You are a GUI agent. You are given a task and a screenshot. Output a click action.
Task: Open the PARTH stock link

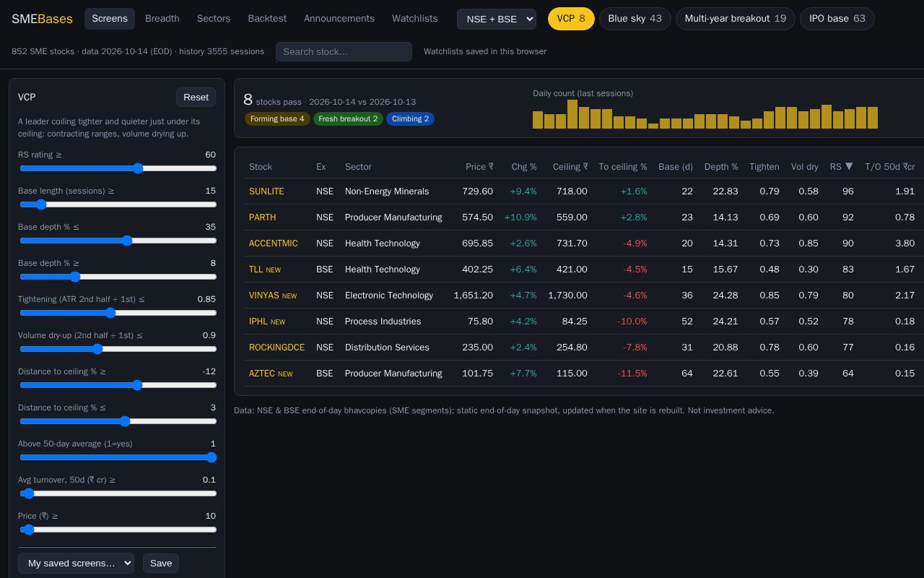tap(262, 217)
